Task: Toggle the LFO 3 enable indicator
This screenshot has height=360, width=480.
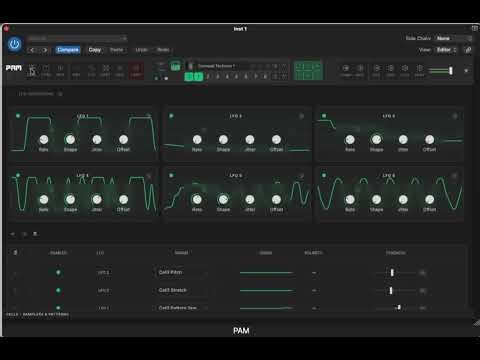Action: click(324, 116)
